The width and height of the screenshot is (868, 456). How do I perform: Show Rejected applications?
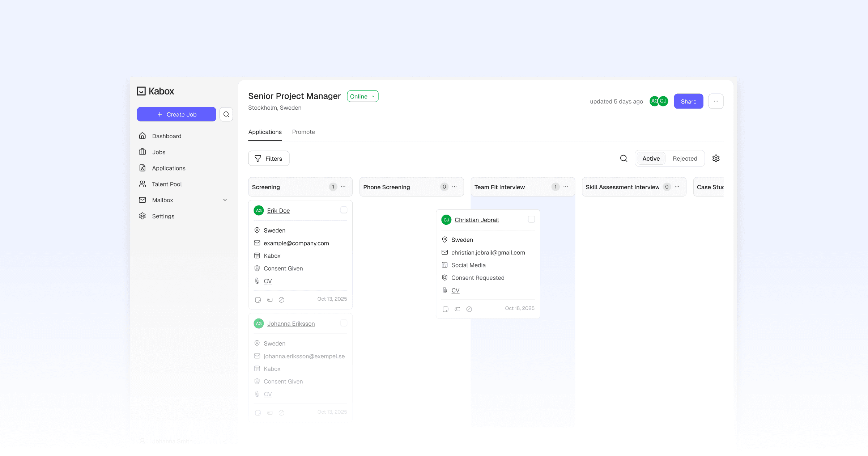click(685, 159)
